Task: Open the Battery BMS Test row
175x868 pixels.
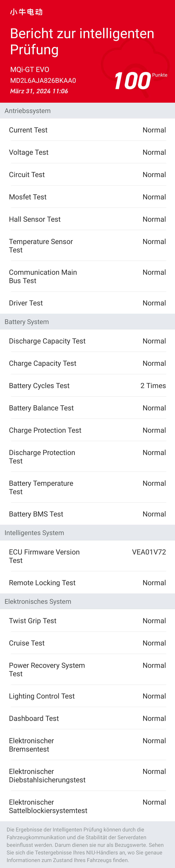Action: click(x=87, y=514)
